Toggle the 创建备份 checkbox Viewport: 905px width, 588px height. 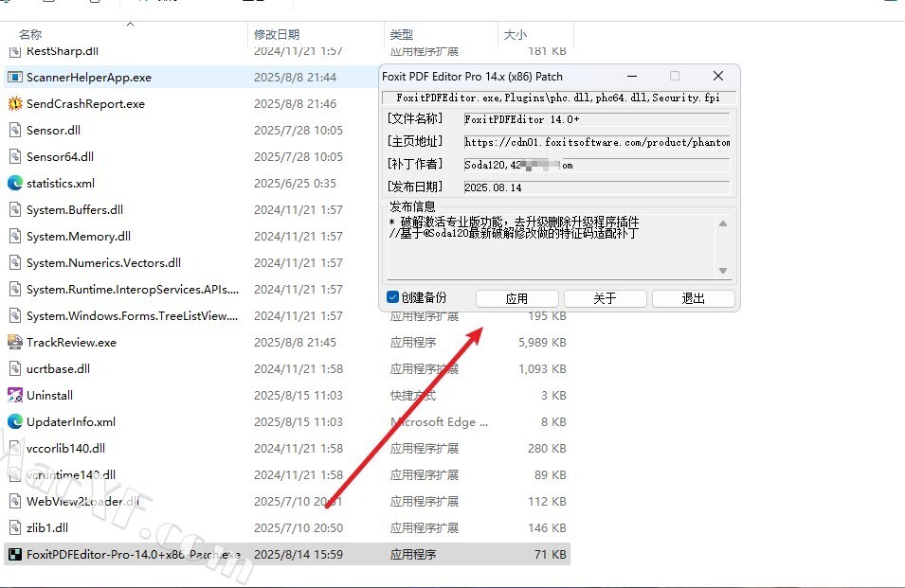(393, 297)
